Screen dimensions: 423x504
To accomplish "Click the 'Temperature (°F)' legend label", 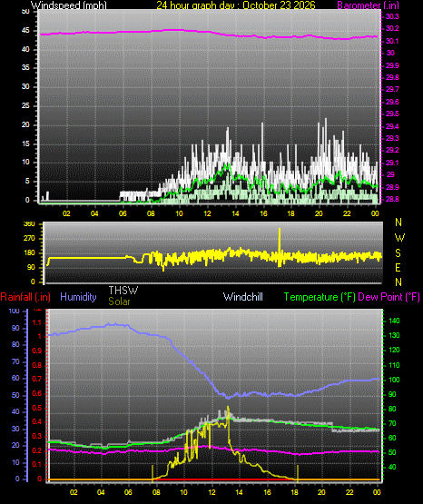I will coord(320,297).
